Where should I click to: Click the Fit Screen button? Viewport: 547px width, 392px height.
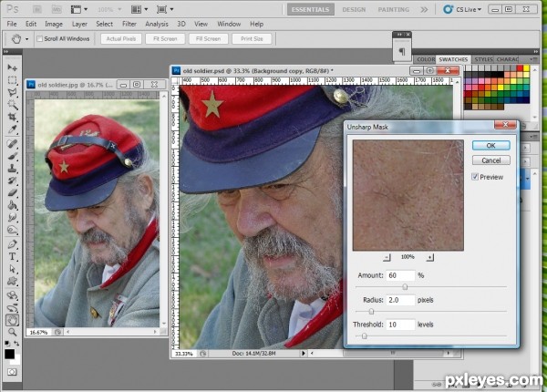coord(165,38)
